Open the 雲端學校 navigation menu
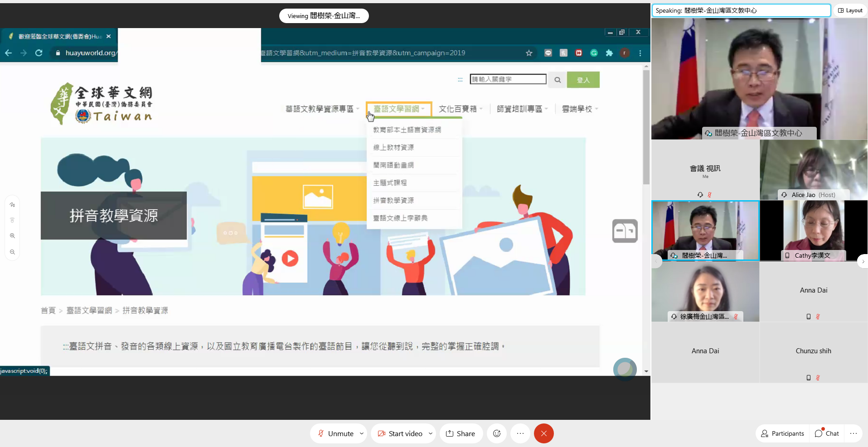The image size is (868, 447). coord(578,109)
